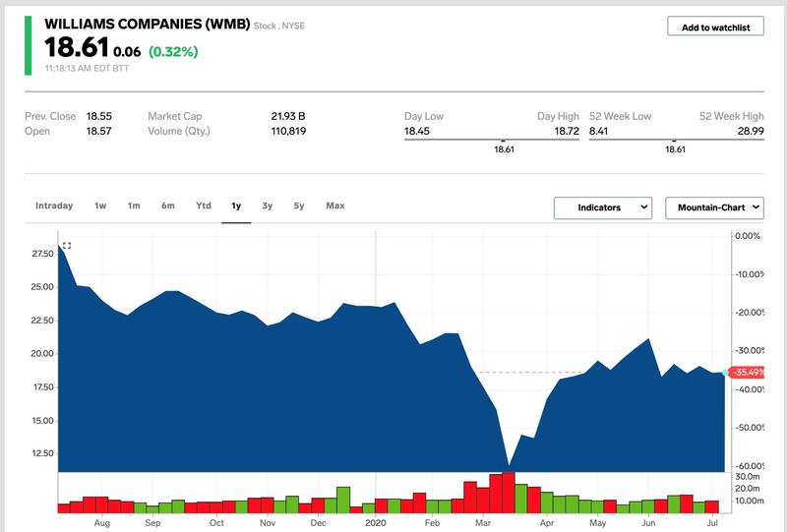This screenshot has width=787, height=532.
Task: Switch to Intraday chart range
Action: [54, 206]
